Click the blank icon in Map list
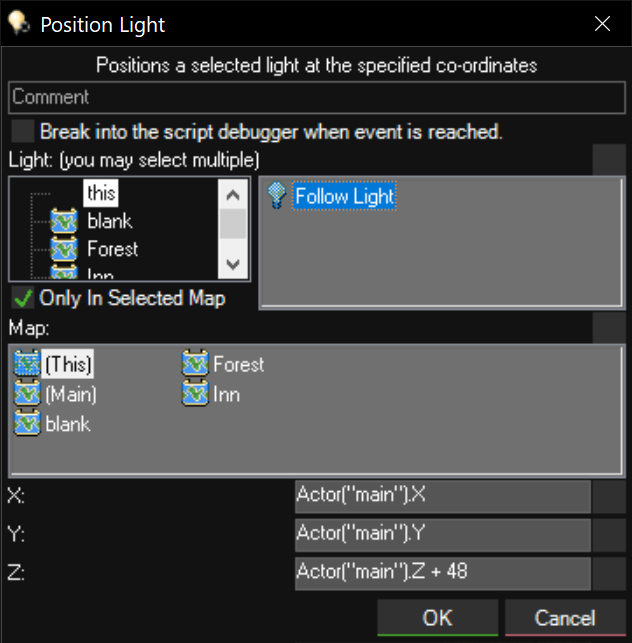The height and width of the screenshot is (643, 632). pos(27,423)
